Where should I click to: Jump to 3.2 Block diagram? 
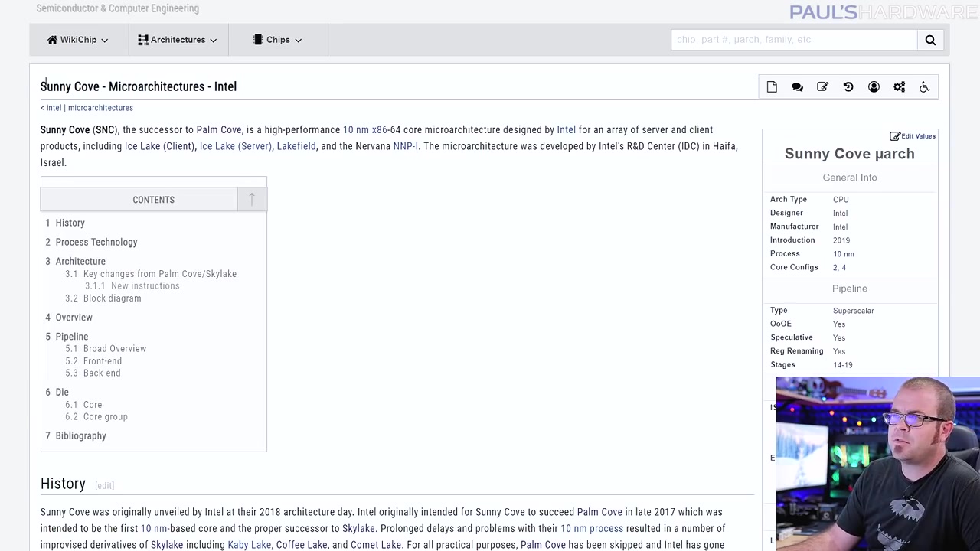point(103,298)
